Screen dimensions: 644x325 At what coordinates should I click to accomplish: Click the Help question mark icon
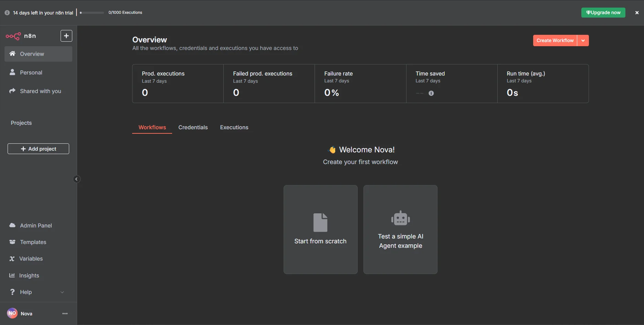[x=12, y=292]
